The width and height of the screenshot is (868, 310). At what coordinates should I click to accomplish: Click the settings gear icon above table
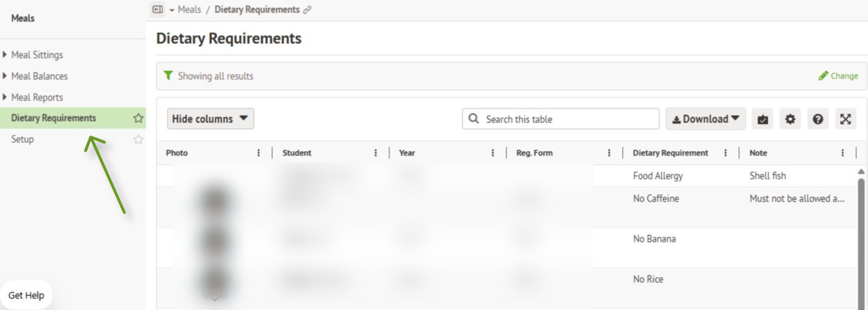click(x=790, y=119)
